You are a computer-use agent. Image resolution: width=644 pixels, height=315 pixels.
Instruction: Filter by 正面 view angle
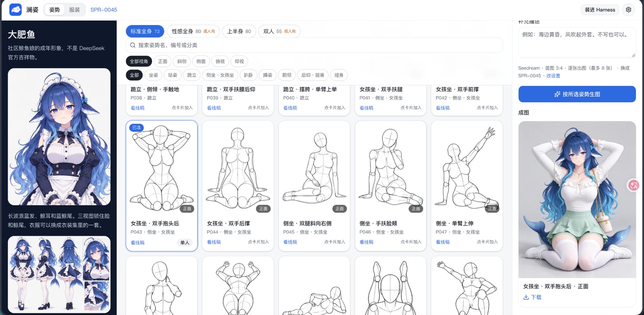163,61
